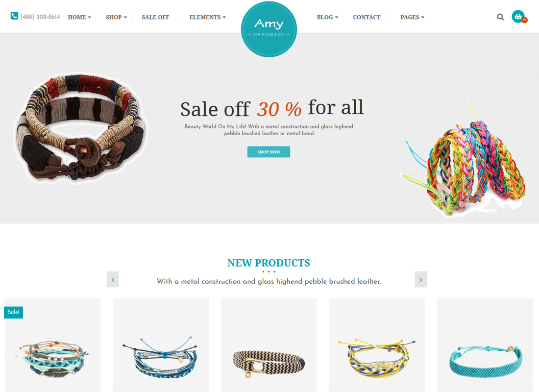Viewport: 539px width, 392px height.
Task: Open the BLOG dropdown menu
Action: coord(327,17)
